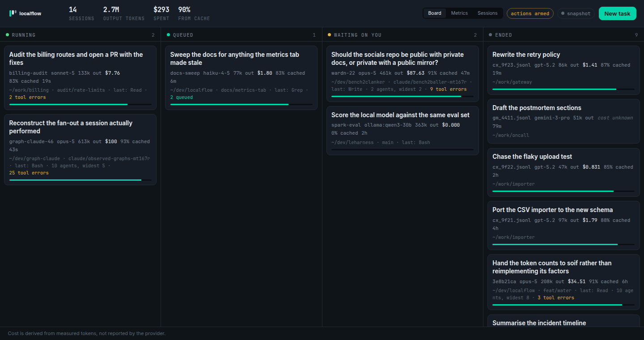Click the '3 tool errors' label
This screenshot has height=340, width=644.
[x=556, y=297]
